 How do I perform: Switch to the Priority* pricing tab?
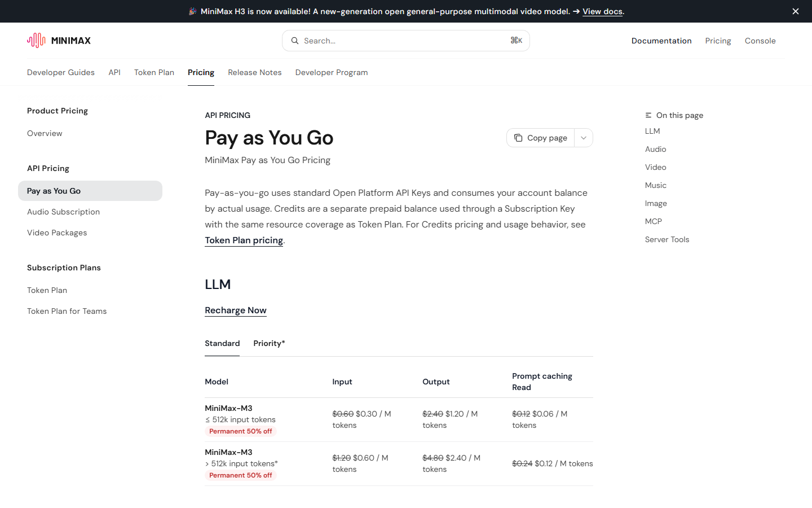(269, 343)
